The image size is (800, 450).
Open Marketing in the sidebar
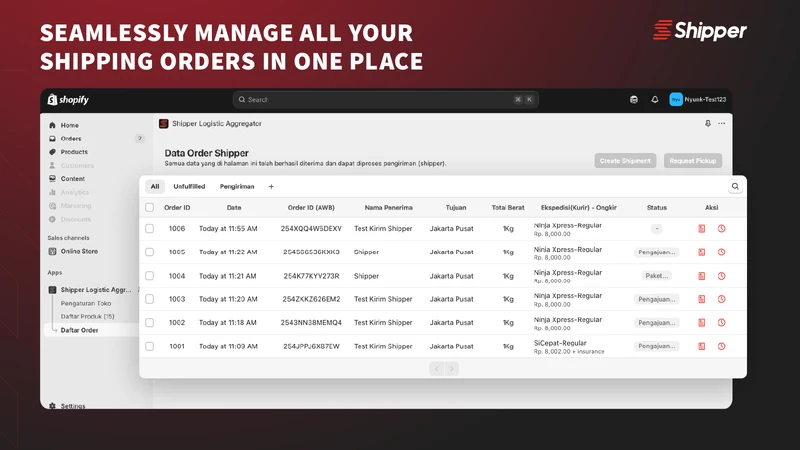[x=76, y=206]
